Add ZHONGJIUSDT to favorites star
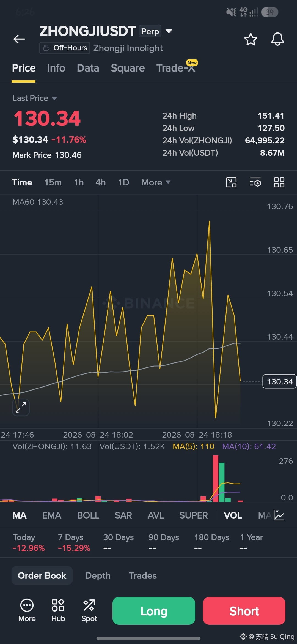Screen dimensions: 297x644 [x=251, y=39]
